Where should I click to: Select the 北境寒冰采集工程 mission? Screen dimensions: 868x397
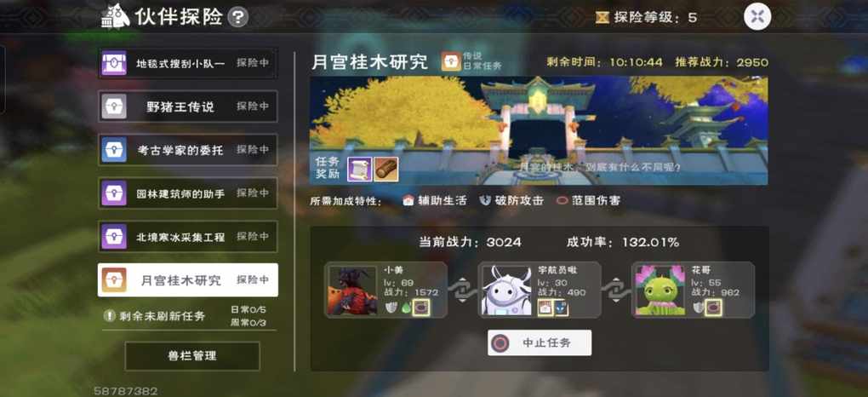(x=188, y=237)
